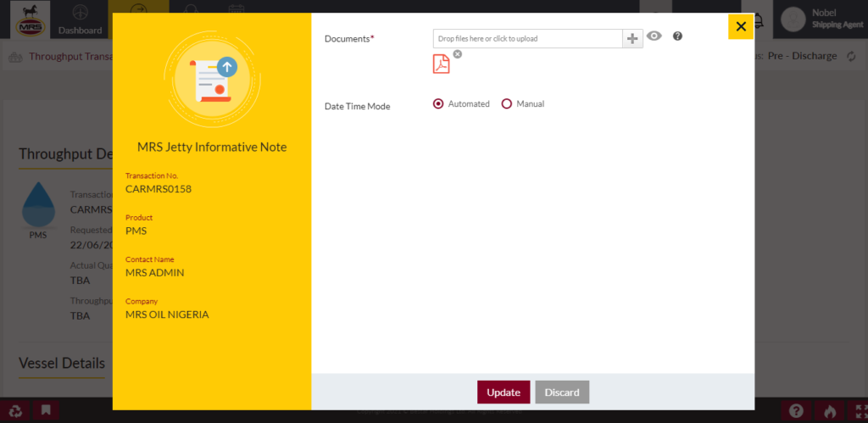The height and width of the screenshot is (423, 868).
Task: Click the bookmark icon in bottom bar
Action: tap(46, 411)
